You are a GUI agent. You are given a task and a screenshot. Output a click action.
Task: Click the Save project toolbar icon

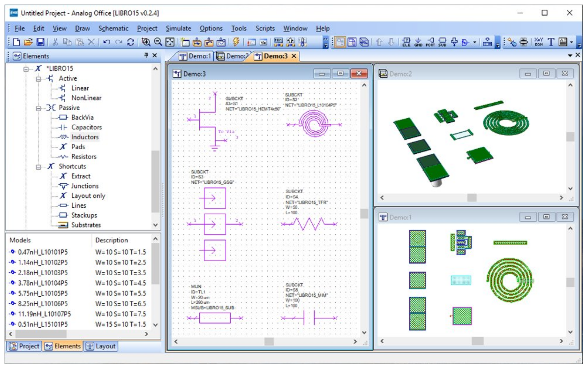(x=40, y=42)
